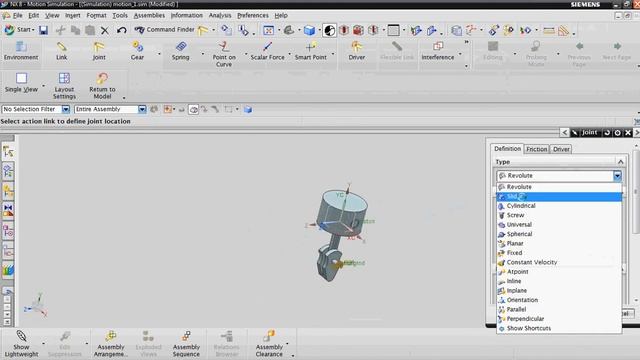
Task: Select Slider joint type
Action: [x=559, y=197]
